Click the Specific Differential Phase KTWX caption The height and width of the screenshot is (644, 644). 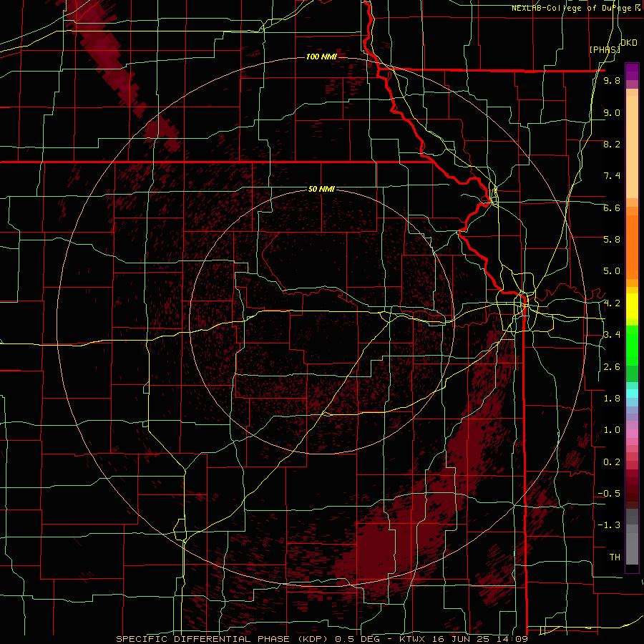321,639
